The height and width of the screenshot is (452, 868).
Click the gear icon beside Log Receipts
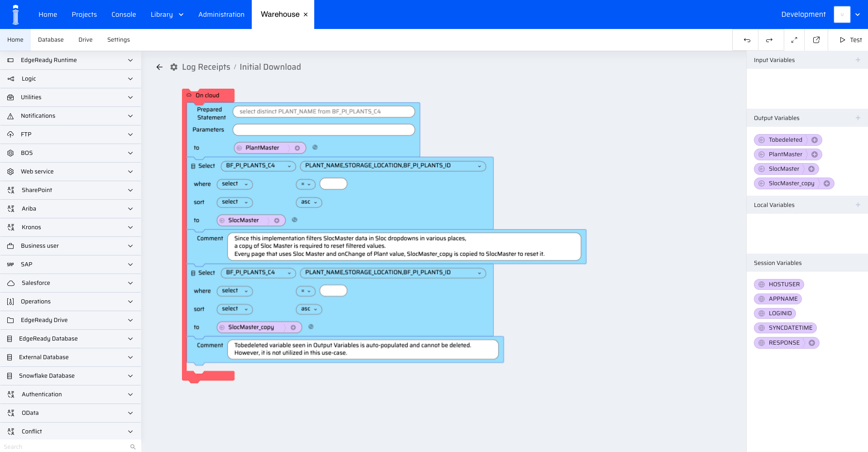pyautogui.click(x=174, y=67)
